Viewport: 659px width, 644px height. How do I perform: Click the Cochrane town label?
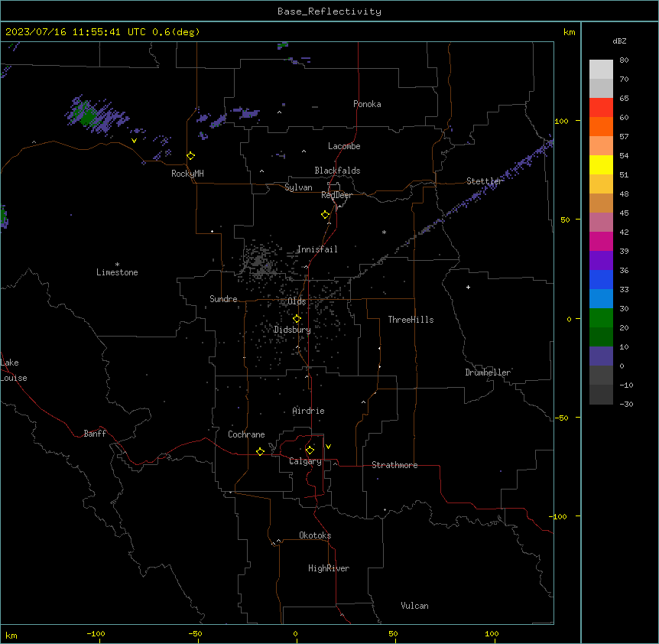point(246,434)
